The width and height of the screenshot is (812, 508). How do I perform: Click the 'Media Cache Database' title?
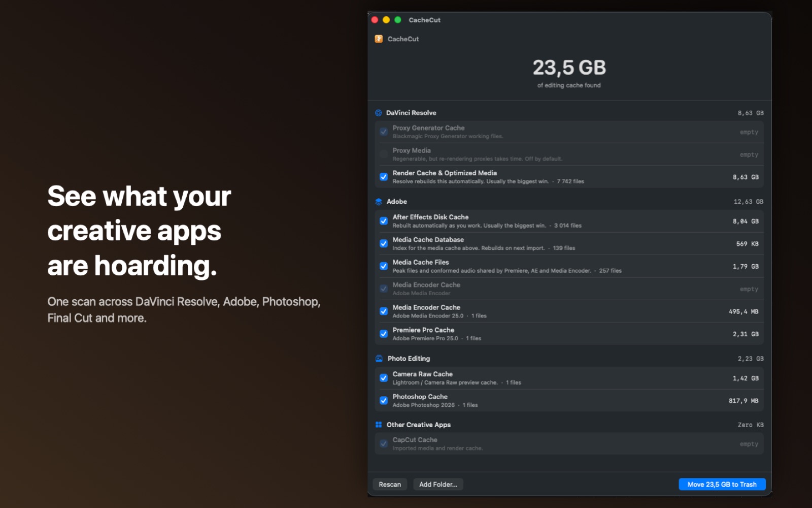(428, 240)
